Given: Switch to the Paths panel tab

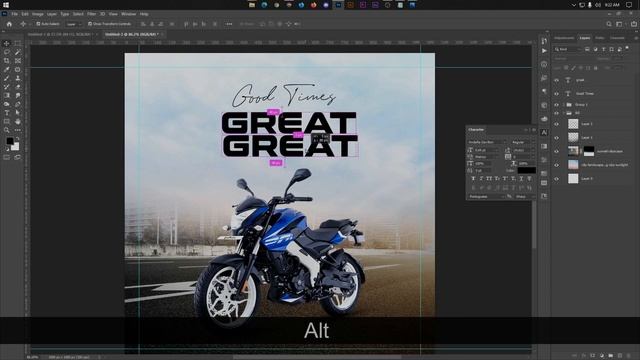Looking at the screenshot, I should click(x=600, y=38).
